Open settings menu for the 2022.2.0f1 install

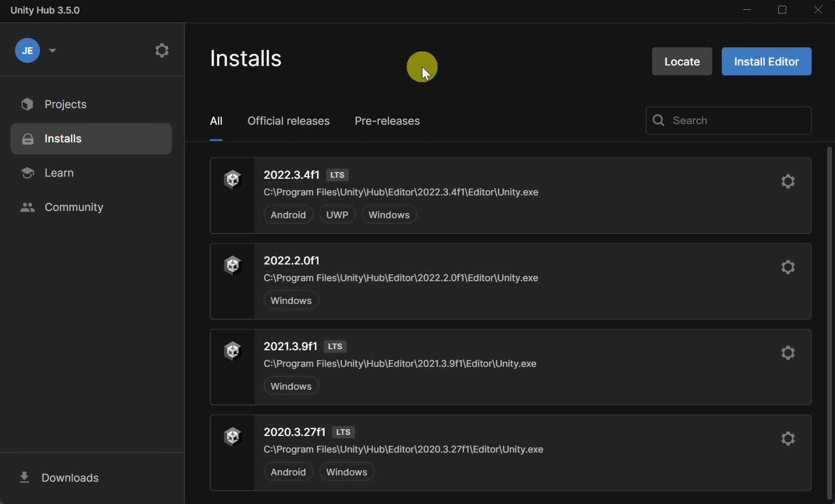click(788, 267)
